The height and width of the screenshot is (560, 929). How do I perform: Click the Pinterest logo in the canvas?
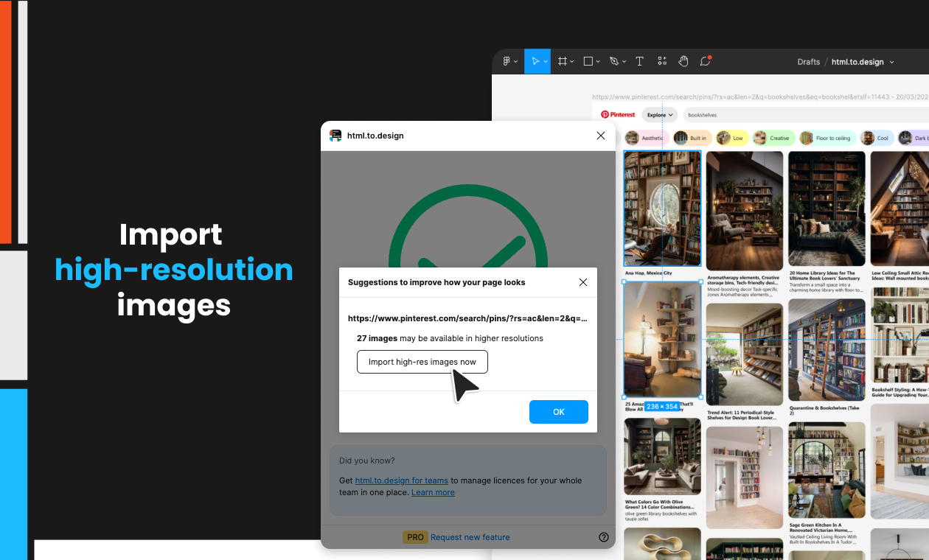point(618,115)
